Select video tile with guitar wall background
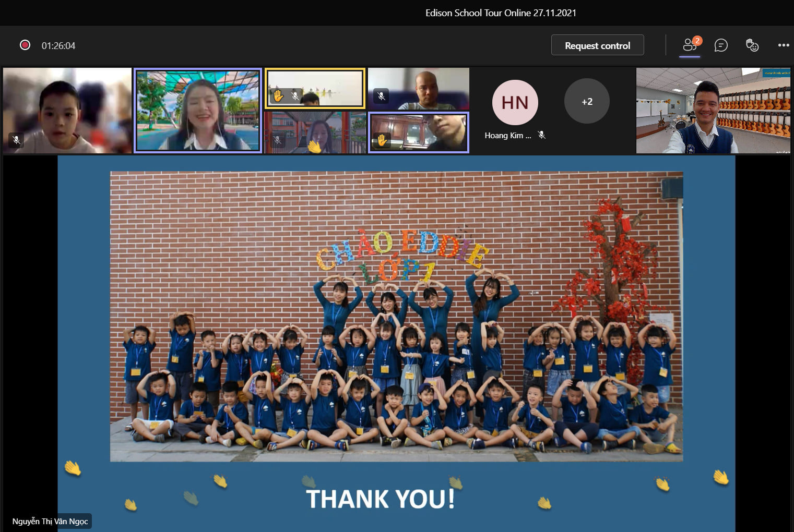This screenshot has width=794, height=532. 713,110
